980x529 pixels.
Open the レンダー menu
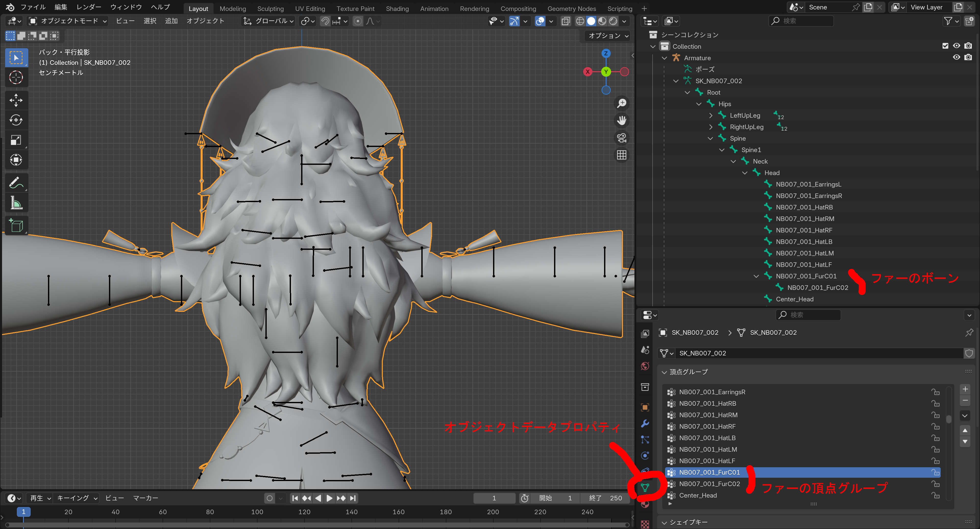pyautogui.click(x=89, y=7)
